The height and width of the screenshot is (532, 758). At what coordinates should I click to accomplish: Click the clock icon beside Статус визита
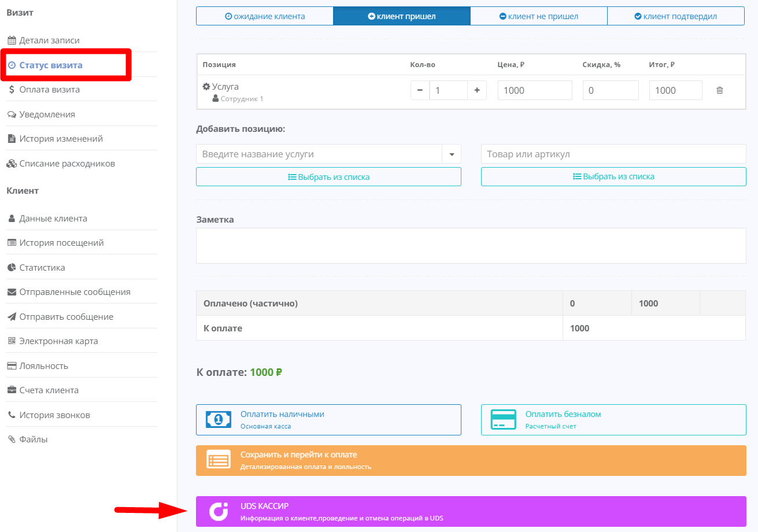tap(12, 65)
